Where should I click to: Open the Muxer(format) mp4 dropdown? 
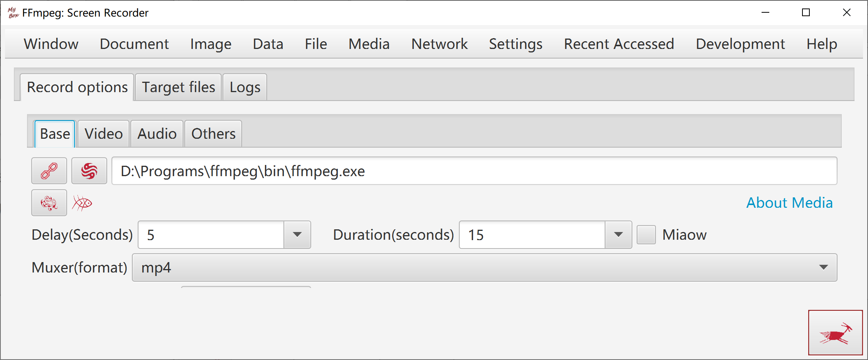coord(484,267)
